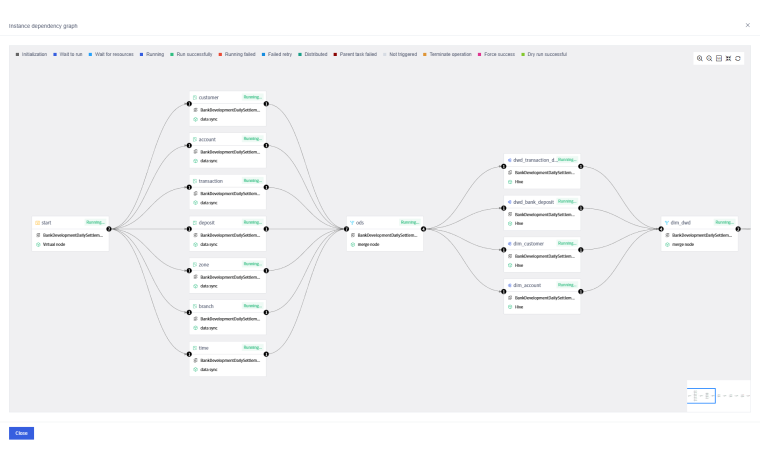Click the minimap overview thumbnail
The image size is (760, 460).
(717, 396)
